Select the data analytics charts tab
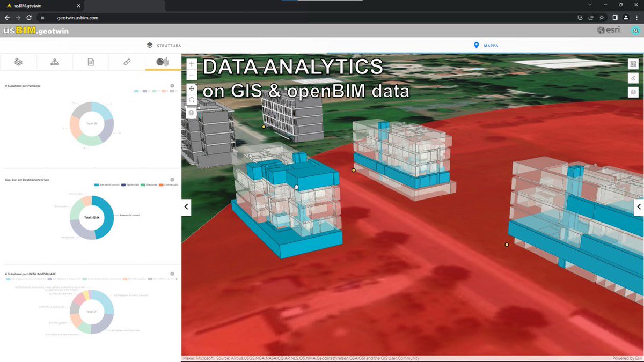The height and width of the screenshot is (362, 644). pyautogui.click(x=163, y=62)
